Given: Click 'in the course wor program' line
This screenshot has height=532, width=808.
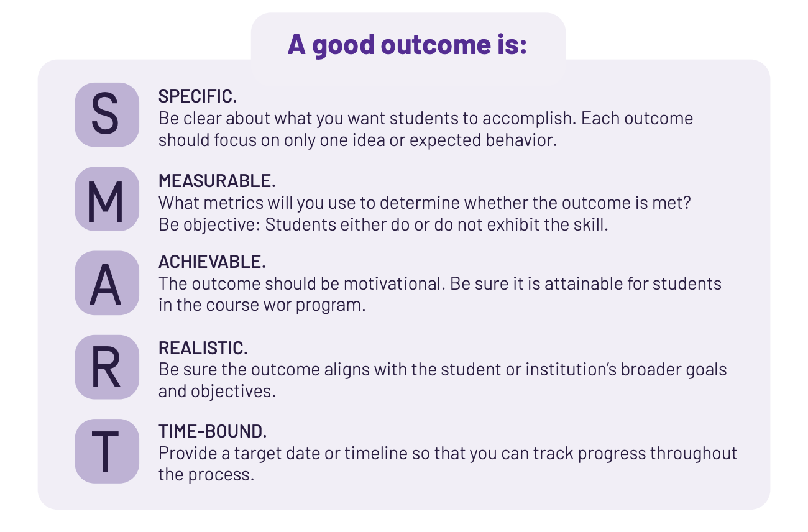Looking at the screenshot, I should click(x=262, y=306).
